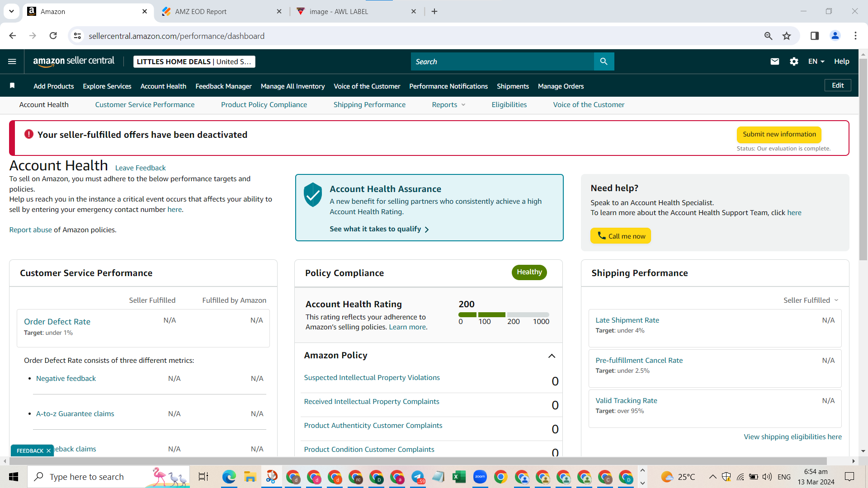This screenshot has height=488, width=868.
Task: Open Late Shipment Rate link
Action: pos(627,320)
